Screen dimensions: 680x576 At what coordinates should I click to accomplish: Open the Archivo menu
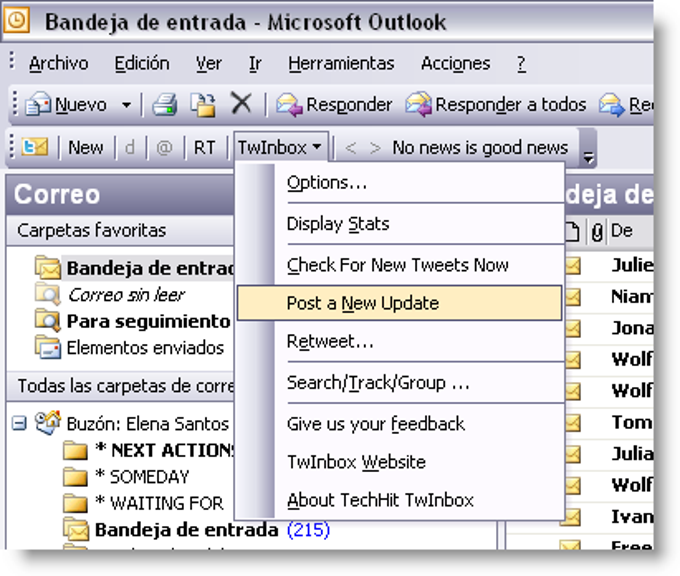[x=59, y=64]
